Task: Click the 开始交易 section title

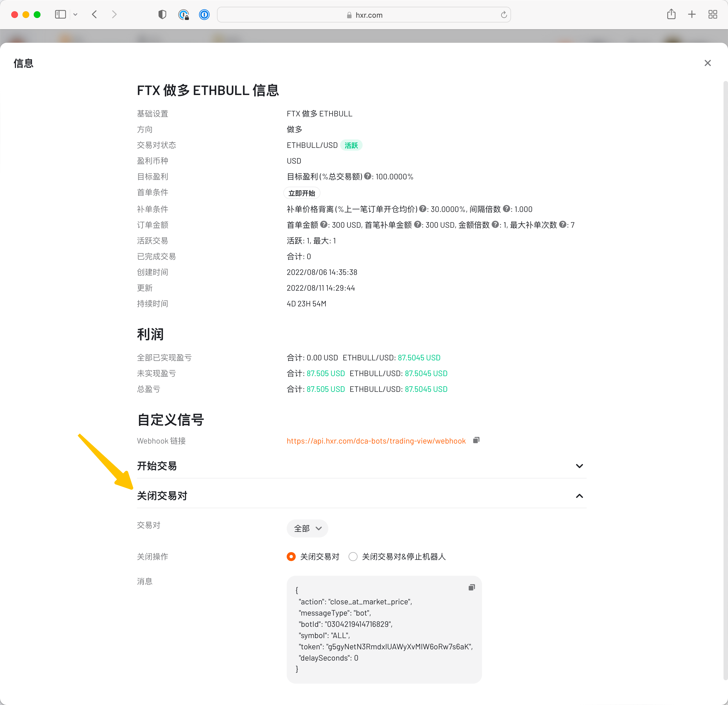Action: pos(157,466)
